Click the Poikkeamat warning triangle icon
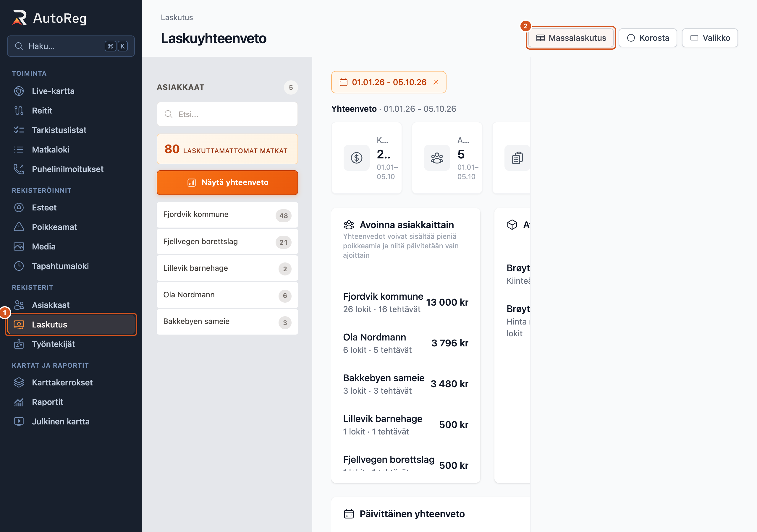 point(19,227)
